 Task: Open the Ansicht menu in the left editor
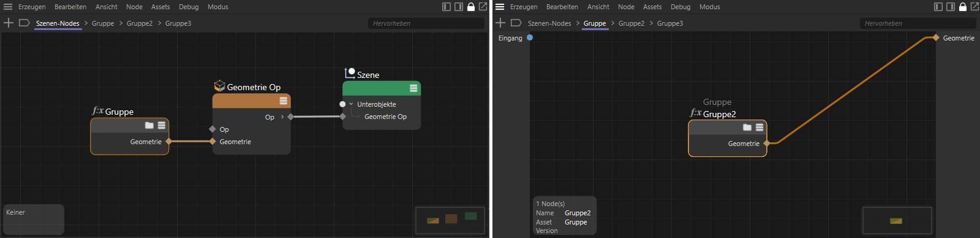[x=107, y=7]
